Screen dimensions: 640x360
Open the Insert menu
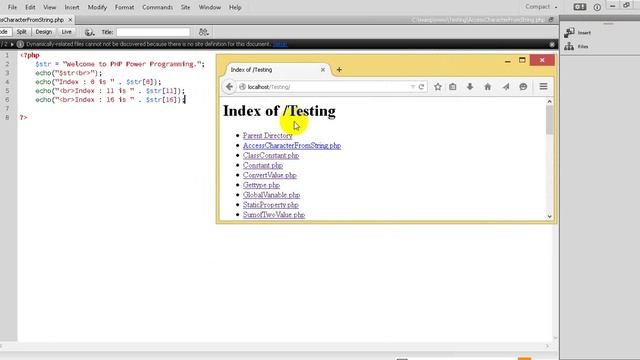click(72, 7)
